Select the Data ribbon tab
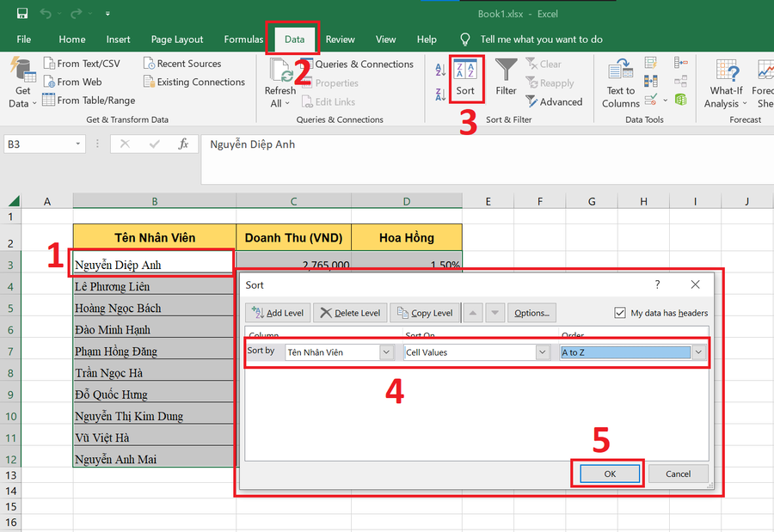 click(x=294, y=40)
